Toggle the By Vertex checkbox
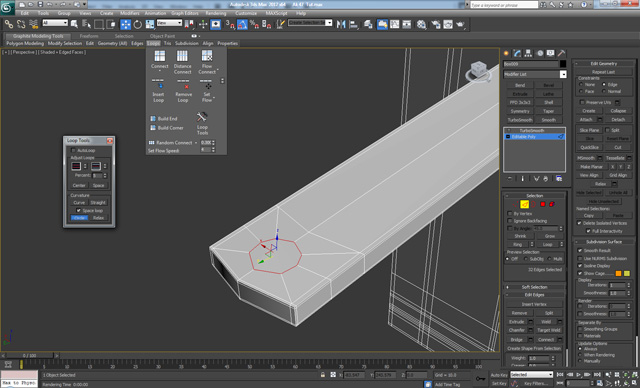 click(509, 214)
